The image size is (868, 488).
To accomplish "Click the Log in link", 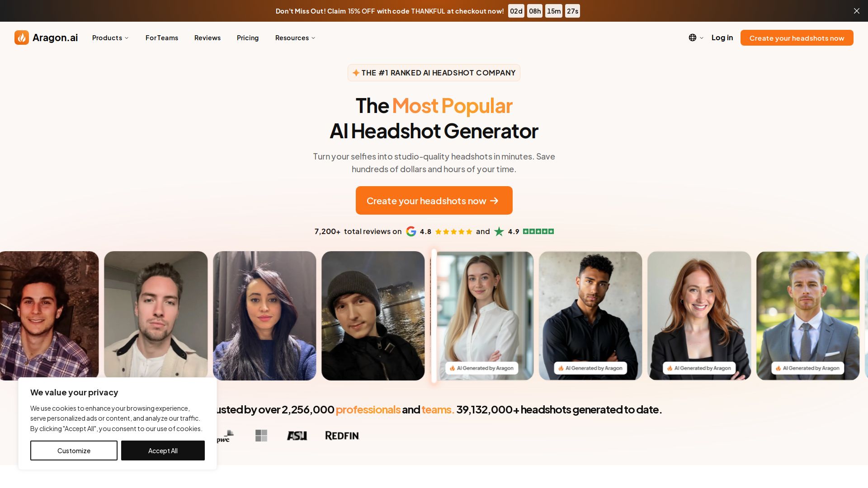I will (x=722, y=38).
